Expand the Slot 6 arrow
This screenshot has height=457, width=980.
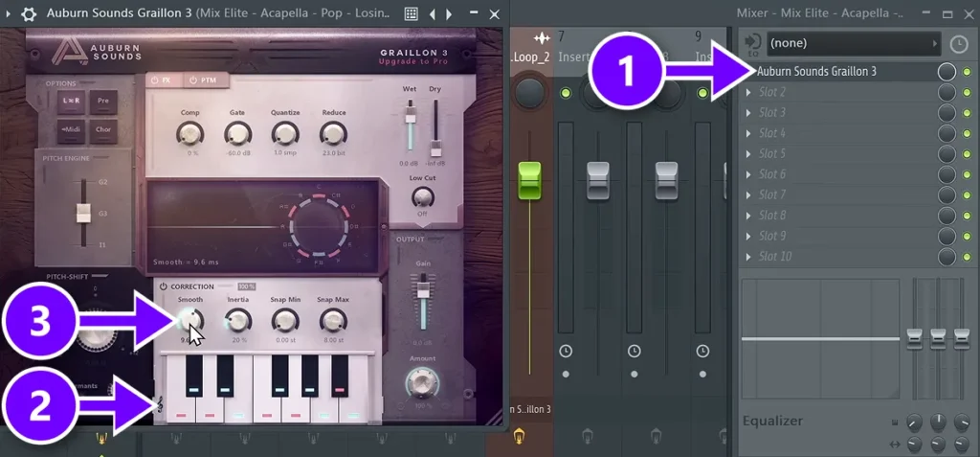point(748,174)
